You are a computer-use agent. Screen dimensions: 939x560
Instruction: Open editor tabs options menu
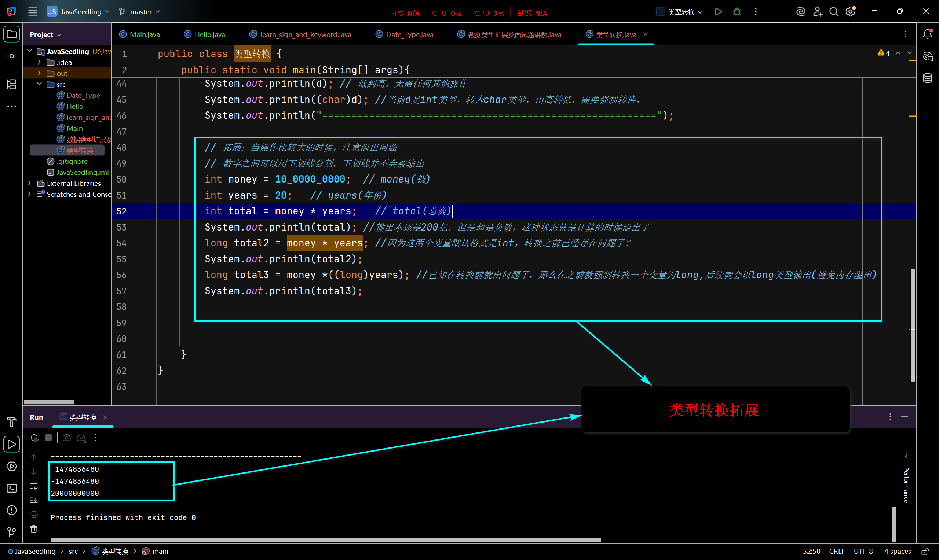[906, 34]
